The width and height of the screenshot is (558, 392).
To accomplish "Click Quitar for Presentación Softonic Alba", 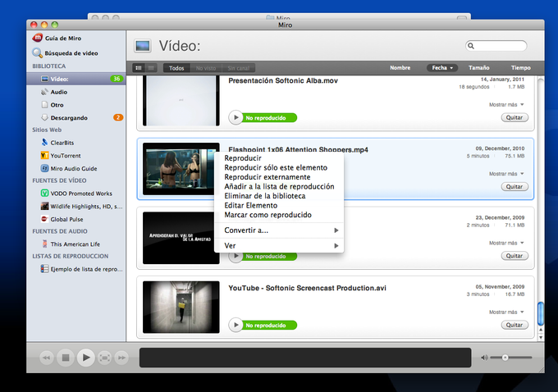I will 515,117.
